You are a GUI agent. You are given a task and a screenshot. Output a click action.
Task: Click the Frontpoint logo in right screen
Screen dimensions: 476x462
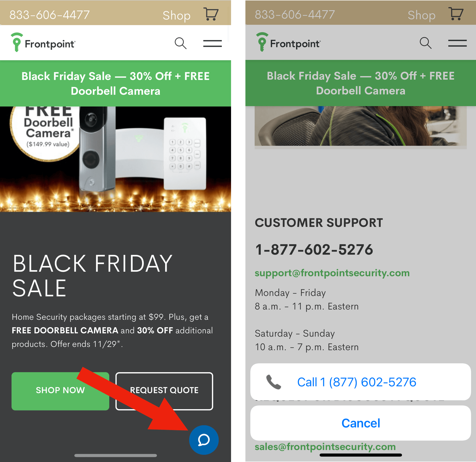pyautogui.click(x=288, y=42)
